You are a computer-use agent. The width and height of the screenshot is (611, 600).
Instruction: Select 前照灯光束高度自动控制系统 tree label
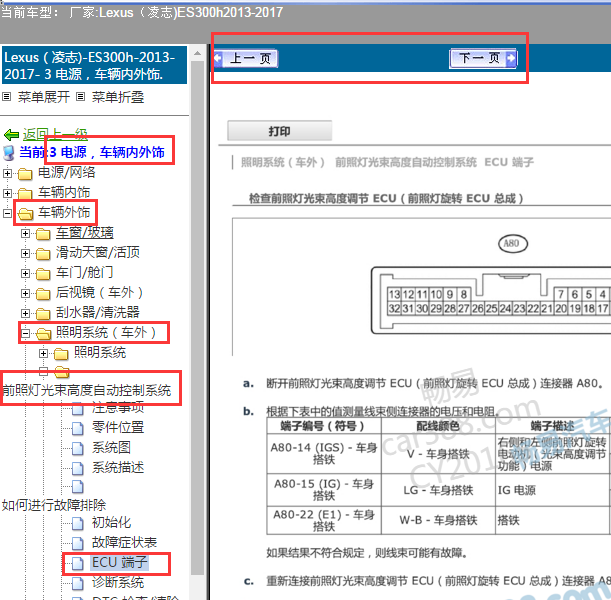click(x=87, y=390)
